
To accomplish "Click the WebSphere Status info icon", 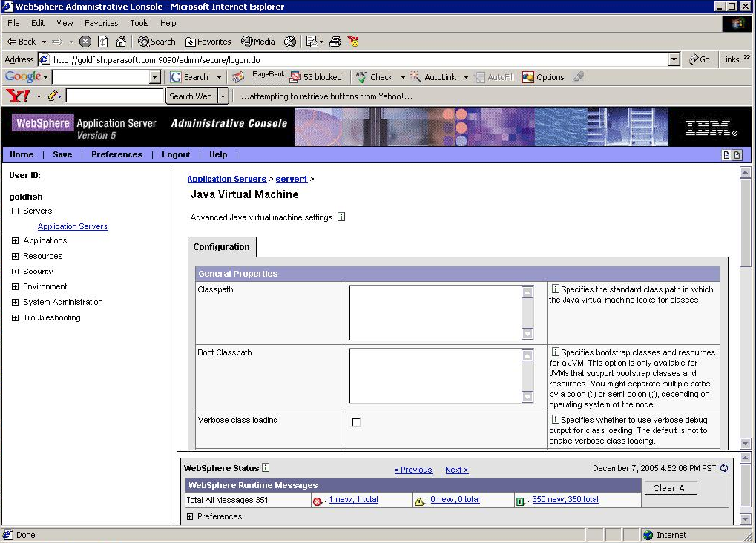I will click(266, 467).
